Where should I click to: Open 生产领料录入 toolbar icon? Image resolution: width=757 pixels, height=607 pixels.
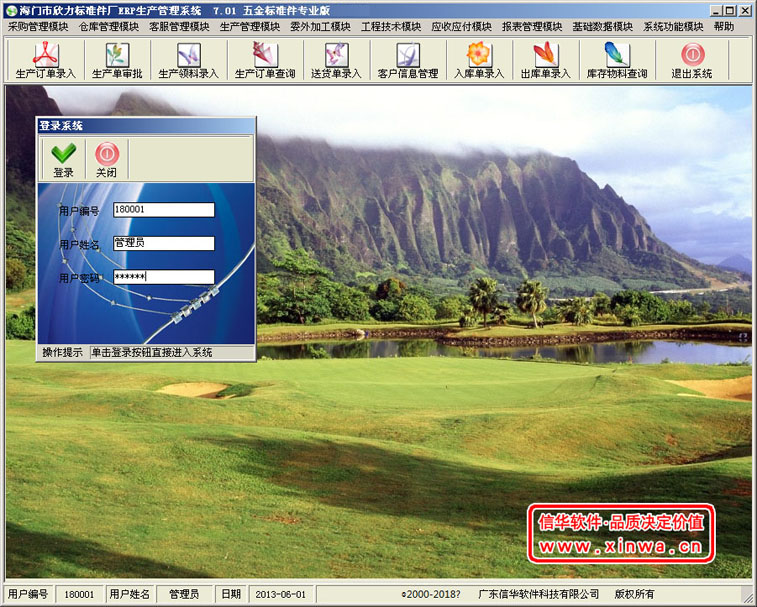(188, 60)
